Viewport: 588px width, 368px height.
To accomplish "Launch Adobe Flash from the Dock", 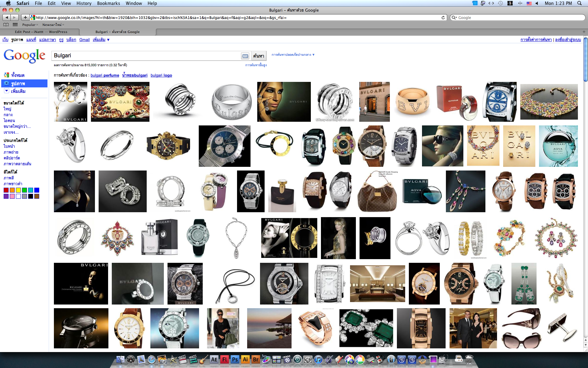I will coord(224,359).
